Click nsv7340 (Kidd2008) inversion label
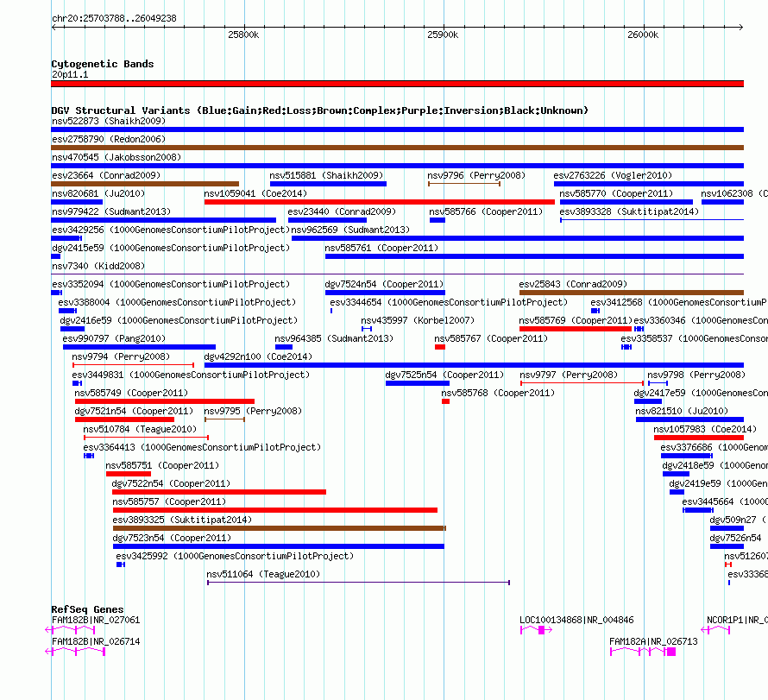Image resolution: width=768 pixels, height=700 pixels. click(x=98, y=266)
